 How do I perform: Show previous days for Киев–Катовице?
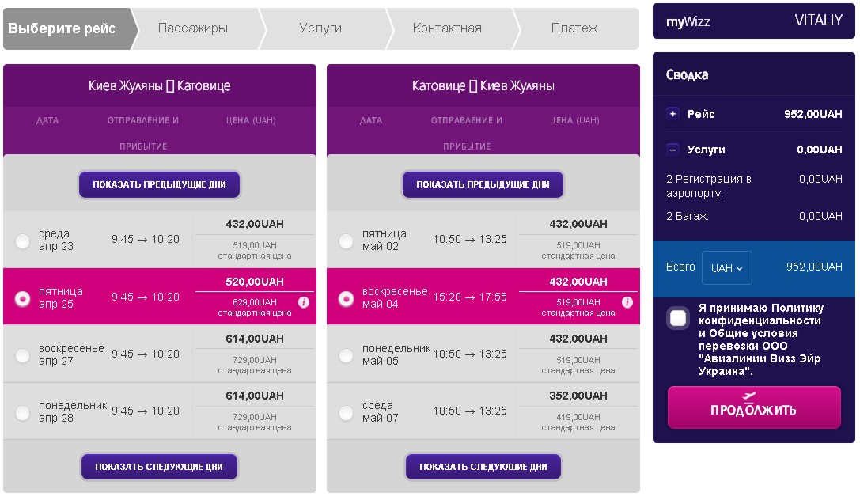click(x=159, y=184)
